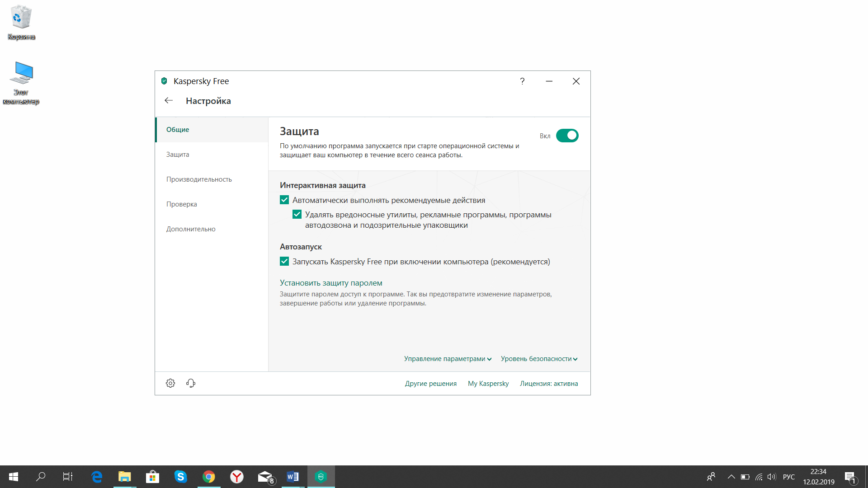
Task: Uncheck Запускать Kaspersky Free при включении
Action: pyautogui.click(x=284, y=261)
